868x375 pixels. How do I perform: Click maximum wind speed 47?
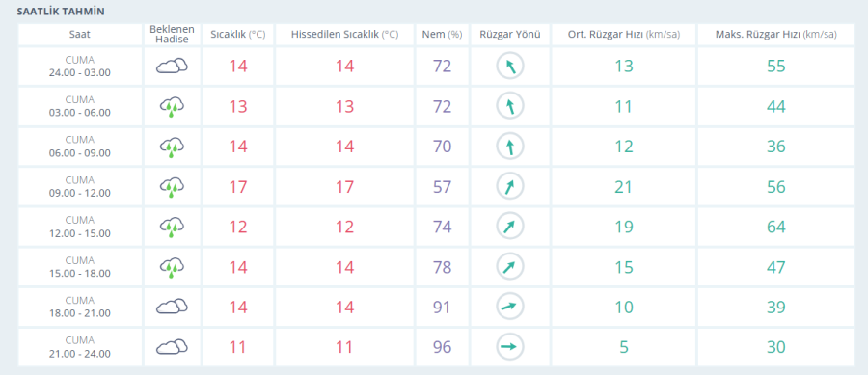776,268
